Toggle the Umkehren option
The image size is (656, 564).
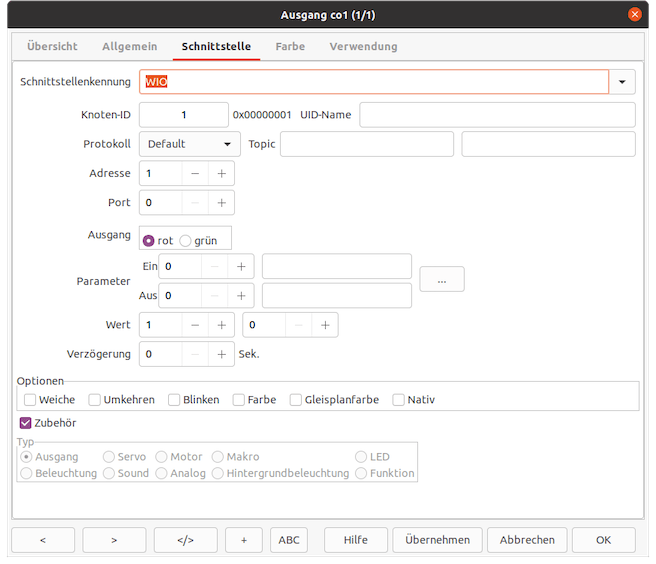(95, 400)
